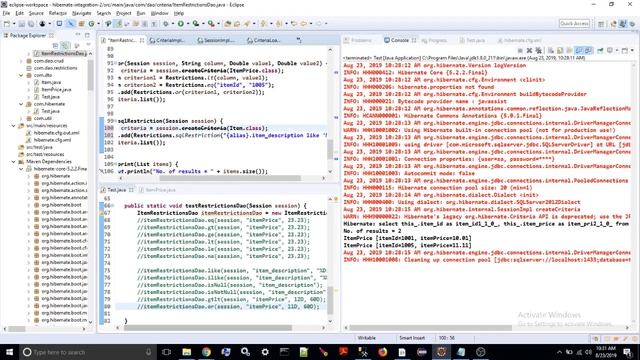This screenshot has width=640, height=360.
Task: Switch to the CriteriaImpl editor tab
Action: tap(167, 40)
